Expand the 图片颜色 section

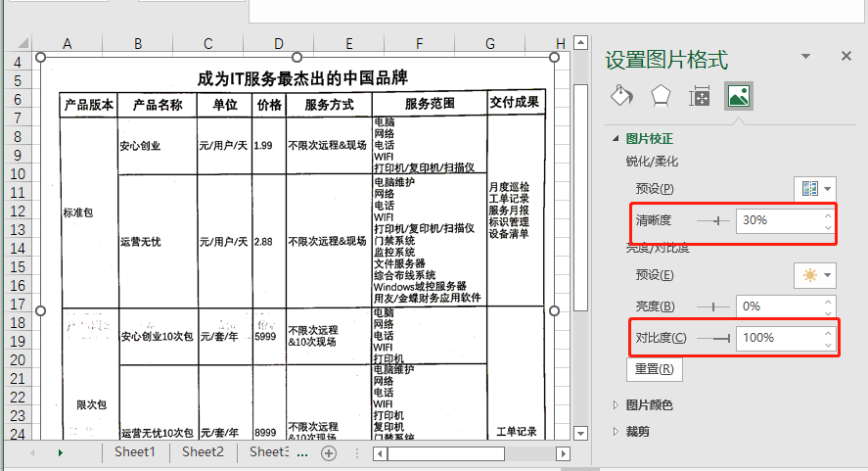pyautogui.click(x=616, y=404)
